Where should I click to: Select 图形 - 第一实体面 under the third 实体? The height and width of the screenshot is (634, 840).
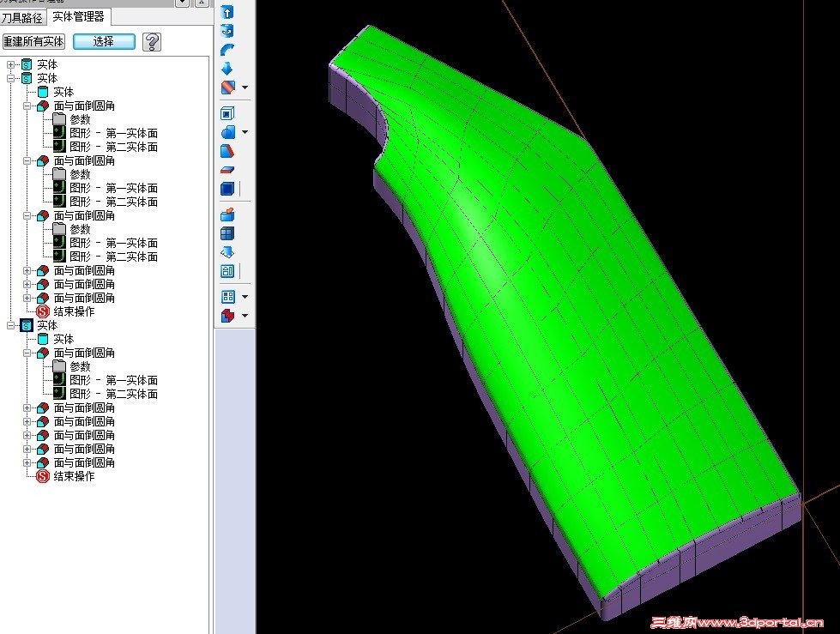pyautogui.click(x=113, y=380)
